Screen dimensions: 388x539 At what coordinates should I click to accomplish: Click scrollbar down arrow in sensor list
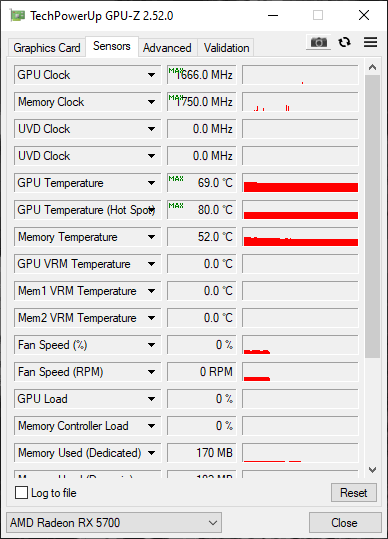[x=372, y=469]
